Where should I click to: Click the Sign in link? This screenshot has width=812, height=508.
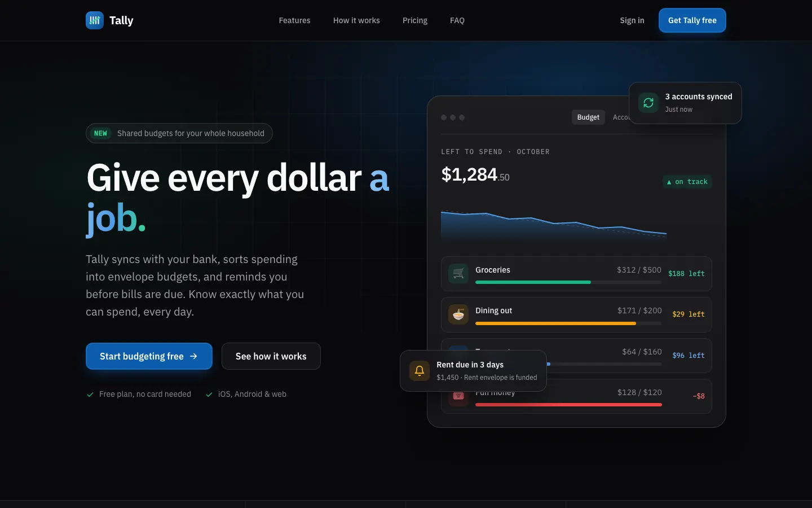pos(632,20)
